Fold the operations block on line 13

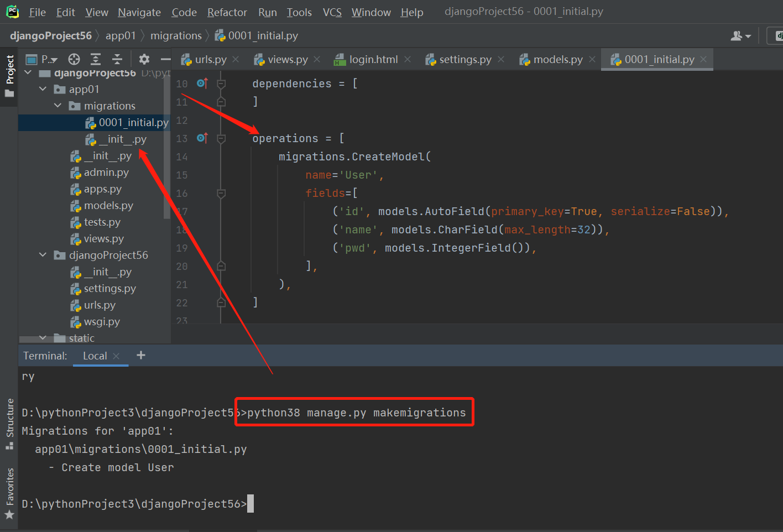(x=221, y=138)
